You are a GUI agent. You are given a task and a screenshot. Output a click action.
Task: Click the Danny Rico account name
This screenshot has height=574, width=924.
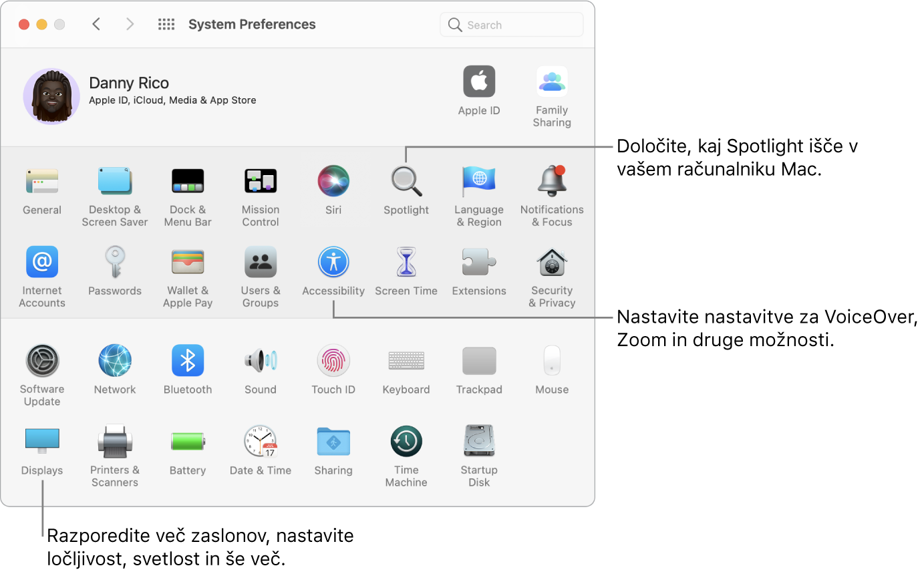(129, 83)
